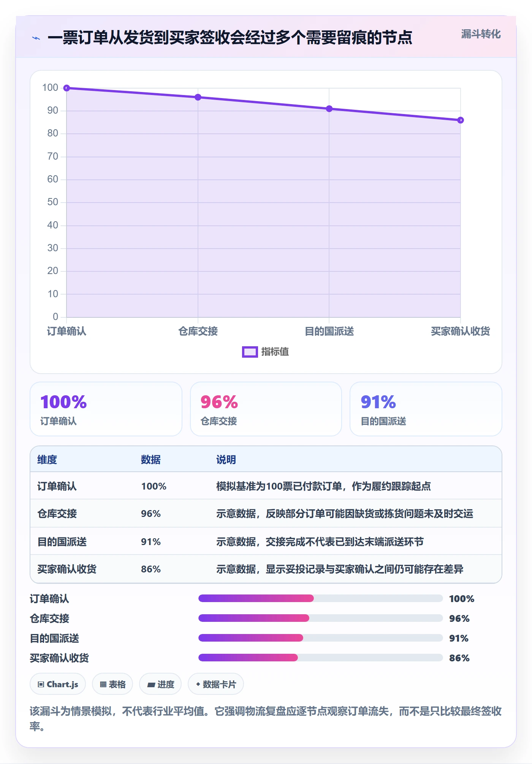Select the 进度 tag chip
This screenshot has height=764, width=532.
pos(160,684)
